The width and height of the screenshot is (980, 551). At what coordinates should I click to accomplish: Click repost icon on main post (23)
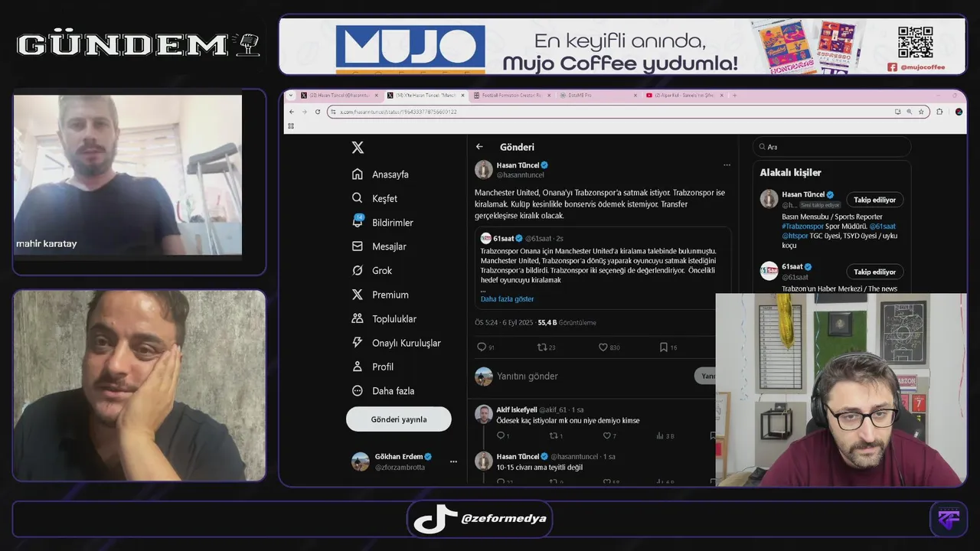click(x=542, y=347)
